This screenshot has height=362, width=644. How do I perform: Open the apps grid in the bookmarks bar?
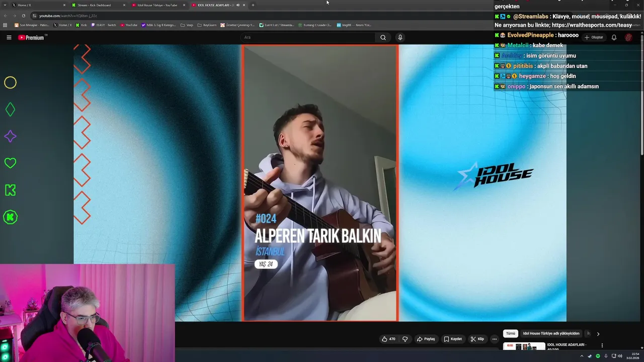point(5,25)
